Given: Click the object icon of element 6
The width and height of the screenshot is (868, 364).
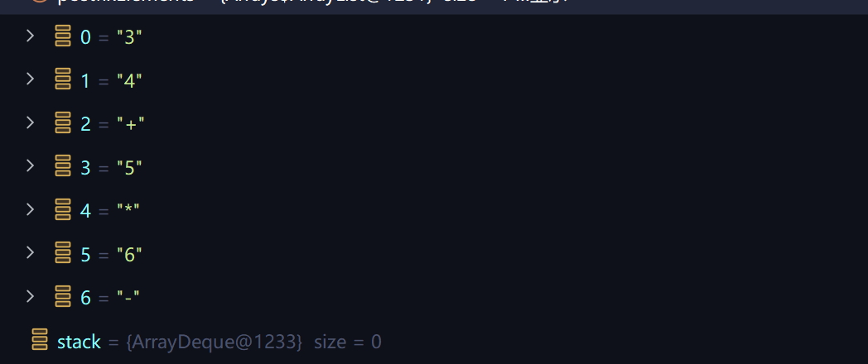Looking at the screenshot, I should click(63, 296).
